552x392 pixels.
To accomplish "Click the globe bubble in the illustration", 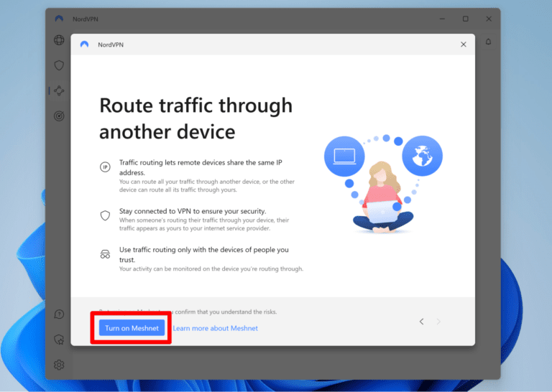I will coord(422,156).
